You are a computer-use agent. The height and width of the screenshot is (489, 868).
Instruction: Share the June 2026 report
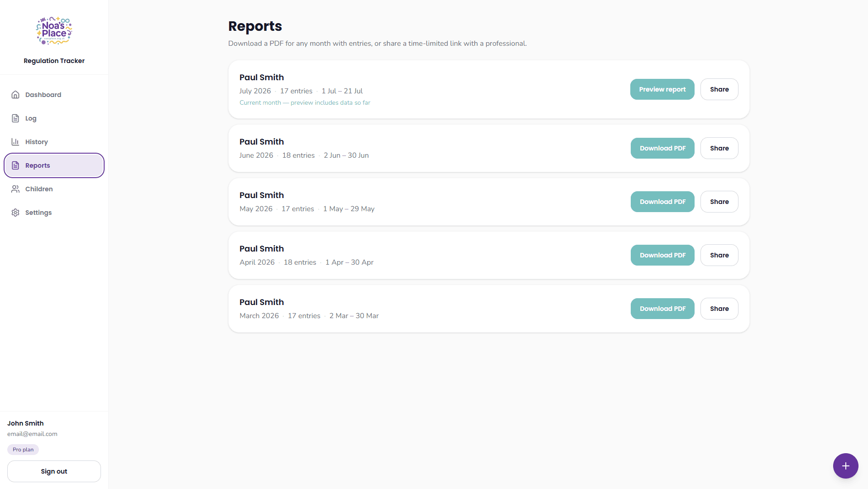click(719, 148)
